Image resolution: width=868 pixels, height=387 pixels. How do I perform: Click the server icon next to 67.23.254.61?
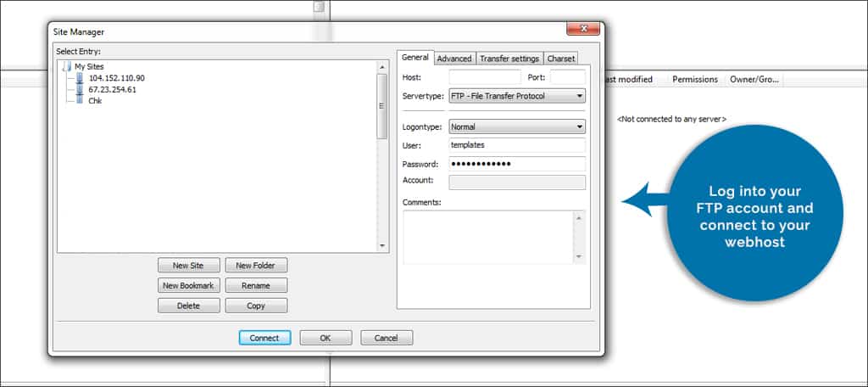pos(79,89)
